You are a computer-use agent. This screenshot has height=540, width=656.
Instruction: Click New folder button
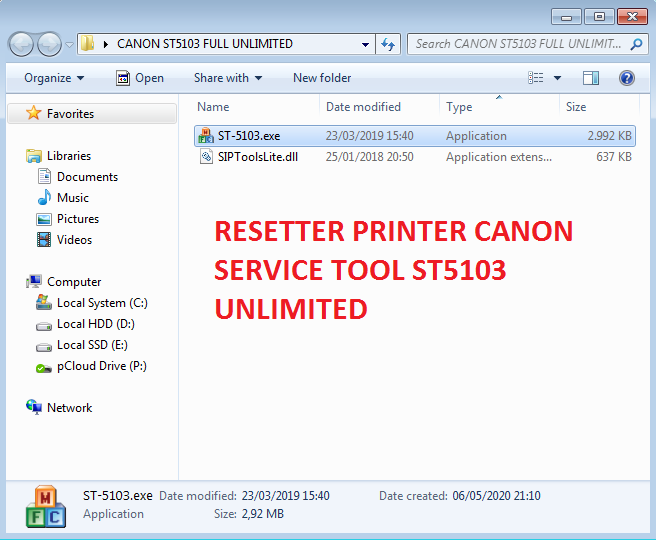tap(322, 78)
